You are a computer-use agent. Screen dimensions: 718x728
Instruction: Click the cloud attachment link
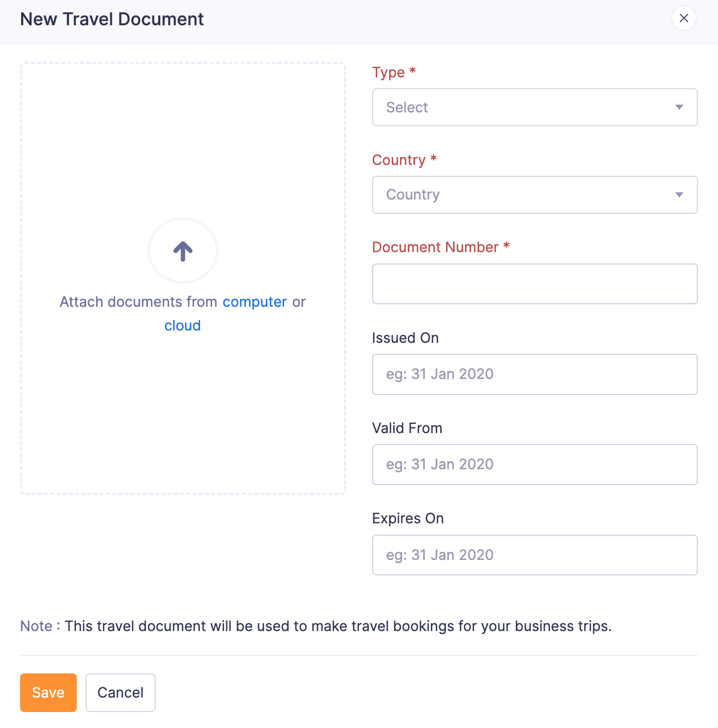coord(182,325)
